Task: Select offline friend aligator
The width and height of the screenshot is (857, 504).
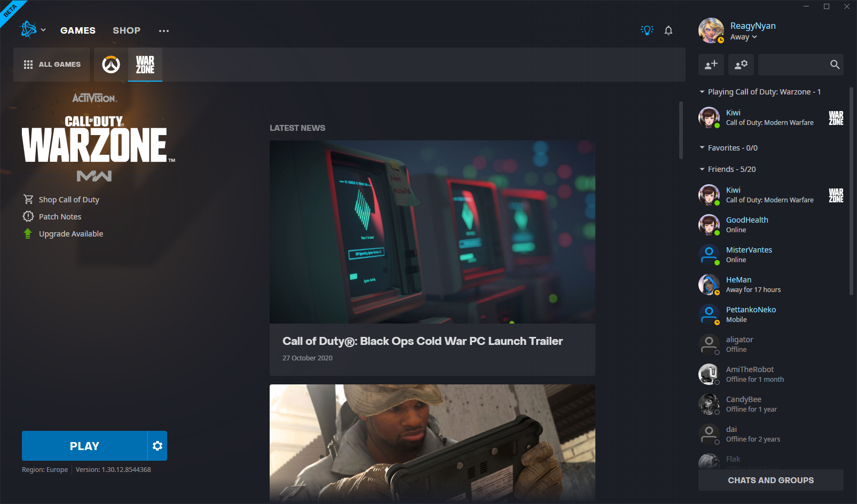Action: point(771,344)
